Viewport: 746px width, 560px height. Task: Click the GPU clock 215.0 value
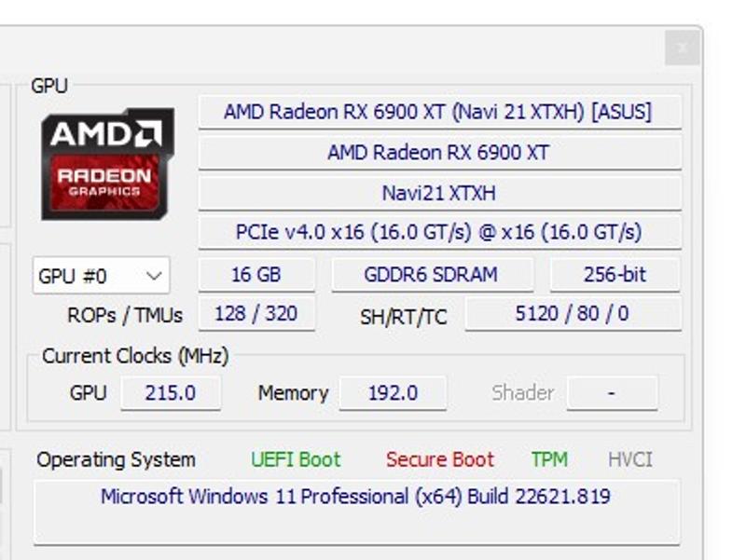point(171,393)
